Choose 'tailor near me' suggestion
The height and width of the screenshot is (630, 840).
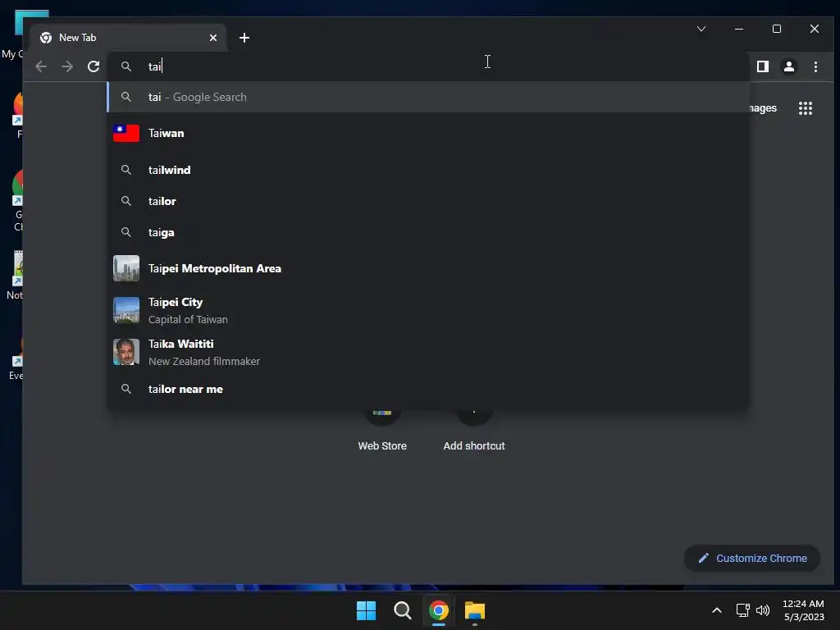click(x=428, y=389)
